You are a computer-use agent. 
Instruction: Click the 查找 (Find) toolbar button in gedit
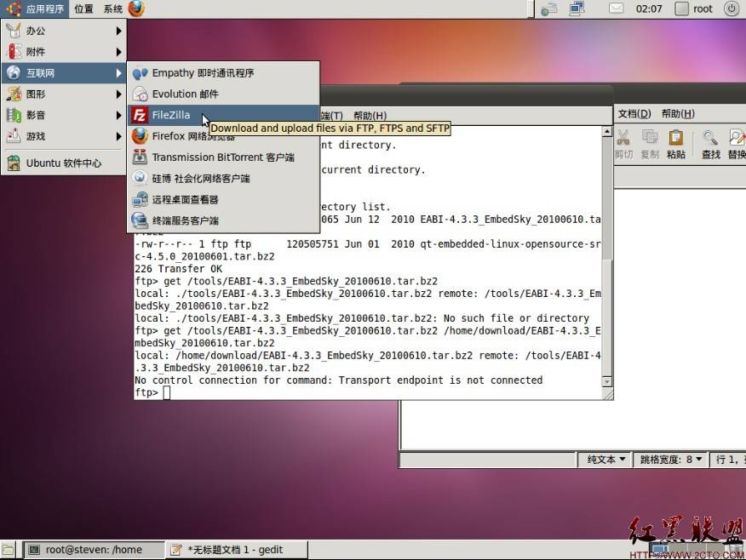[x=711, y=145]
